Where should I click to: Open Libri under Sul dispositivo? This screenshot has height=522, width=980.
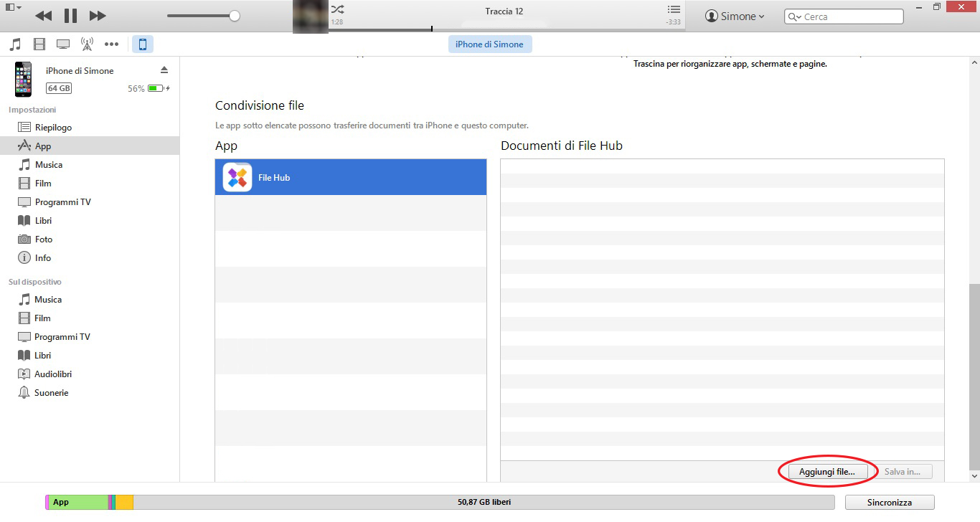click(90, 355)
